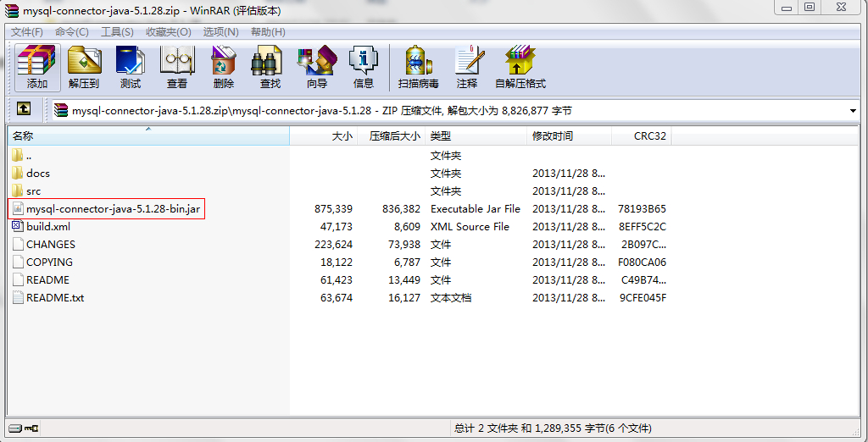The width and height of the screenshot is (868, 442).
Task: Select the build.xml file name
Action: tap(48, 227)
